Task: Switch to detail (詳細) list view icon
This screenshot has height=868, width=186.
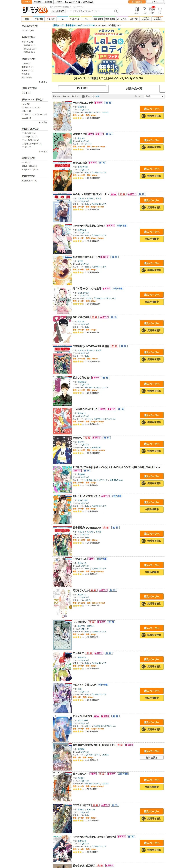Action: point(85,96)
